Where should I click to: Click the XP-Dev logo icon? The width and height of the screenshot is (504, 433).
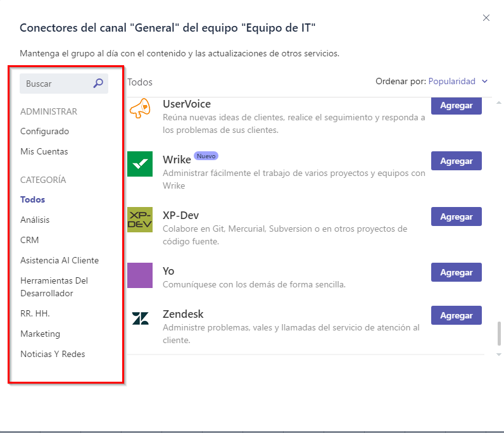pos(140,220)
